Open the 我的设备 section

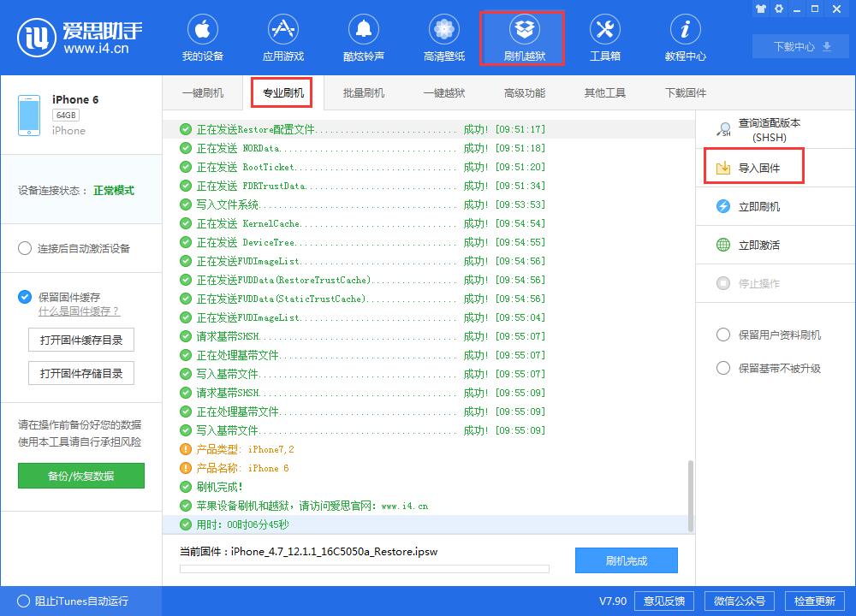click(x=203, y=37)
